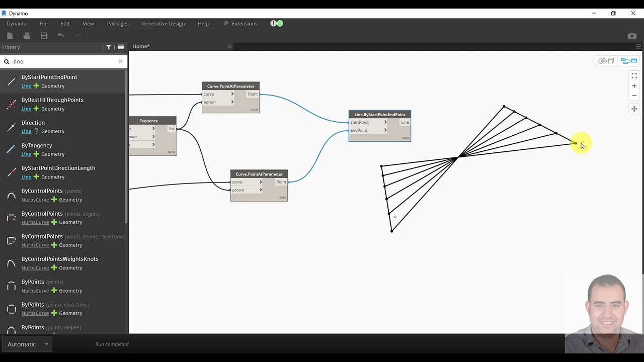Open the Help menu

[x=203, y=24]
